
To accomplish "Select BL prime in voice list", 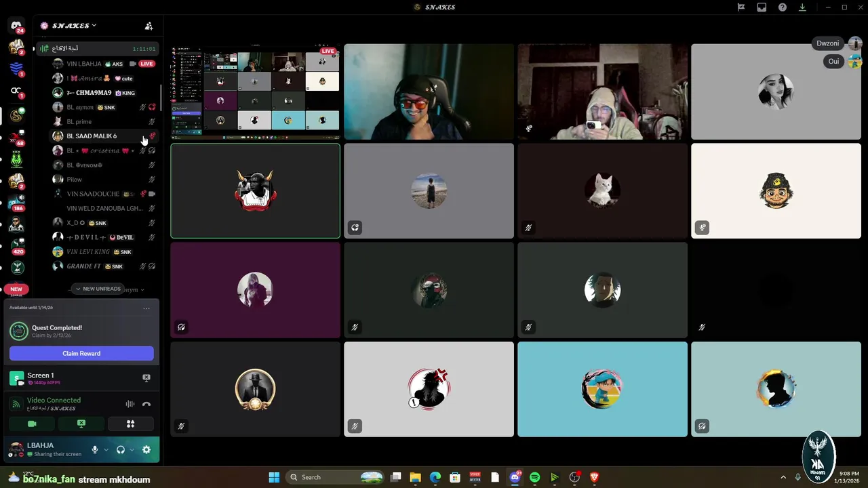I will [105, 121].
